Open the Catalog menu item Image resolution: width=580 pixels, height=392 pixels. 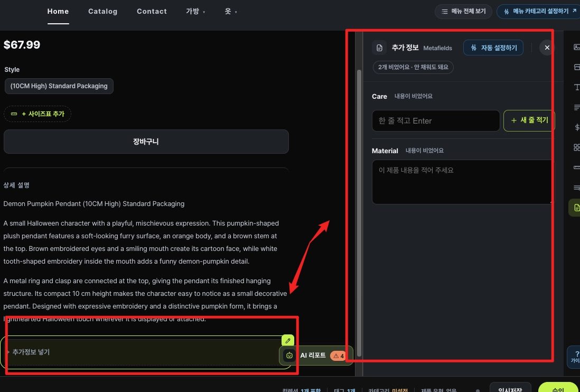tap(103, 12)
